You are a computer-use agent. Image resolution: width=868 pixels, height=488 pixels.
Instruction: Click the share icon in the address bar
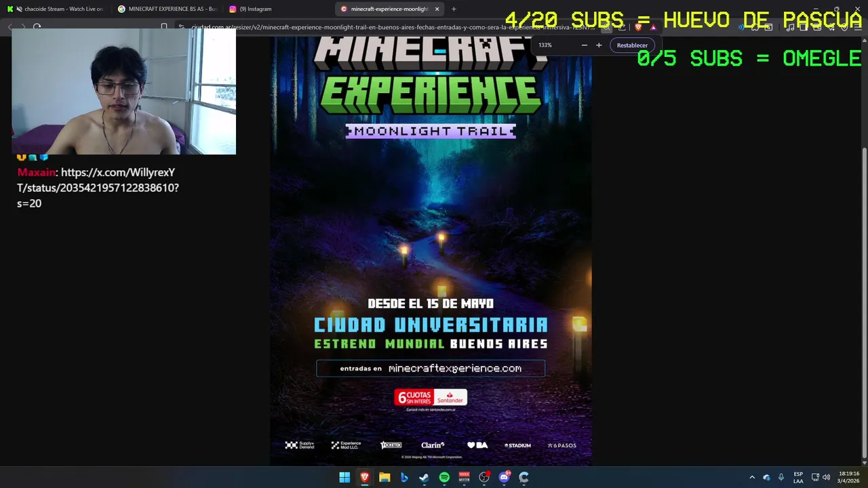[x=622, y=27]
